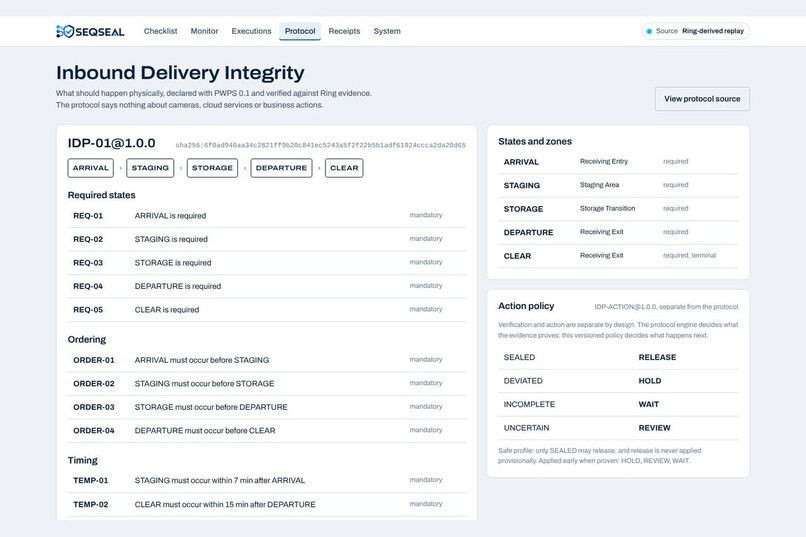Select STAGING row with Staging Area zone
Screen dimensions: 806x537
[618, 186]
